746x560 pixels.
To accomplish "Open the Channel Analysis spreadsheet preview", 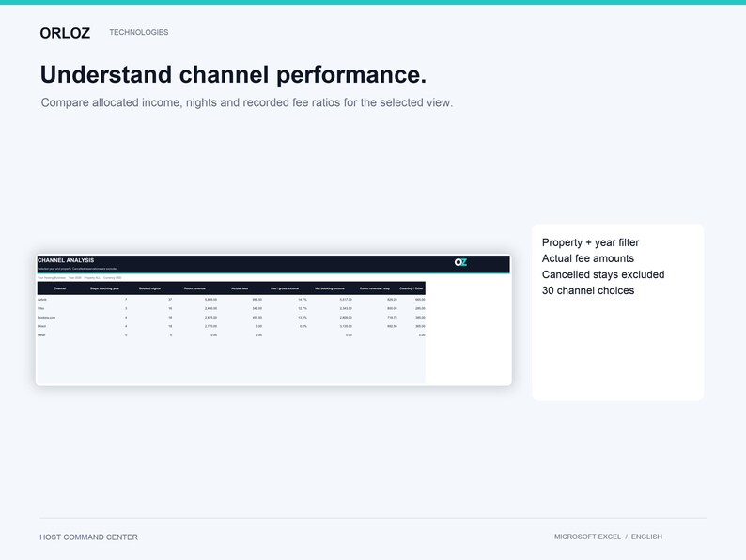I will coord(273,319).
